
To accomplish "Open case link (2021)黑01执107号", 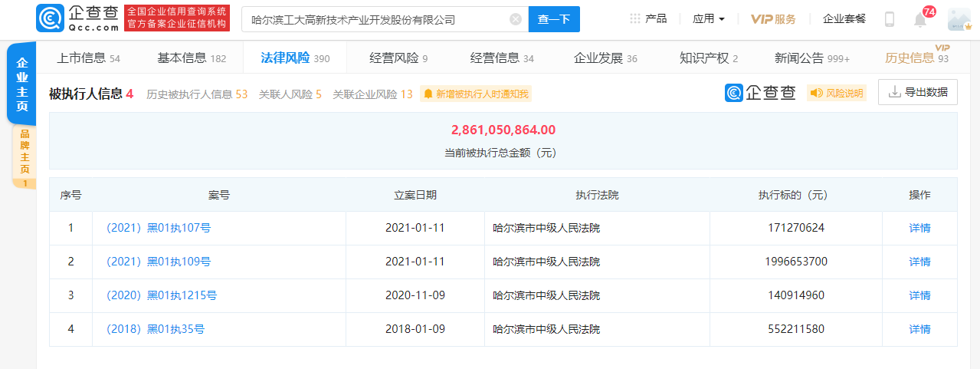I will (x=159, y=228).
